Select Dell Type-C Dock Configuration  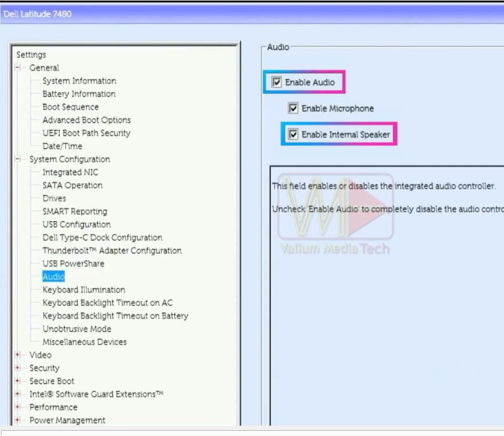[x=103, y=237]
